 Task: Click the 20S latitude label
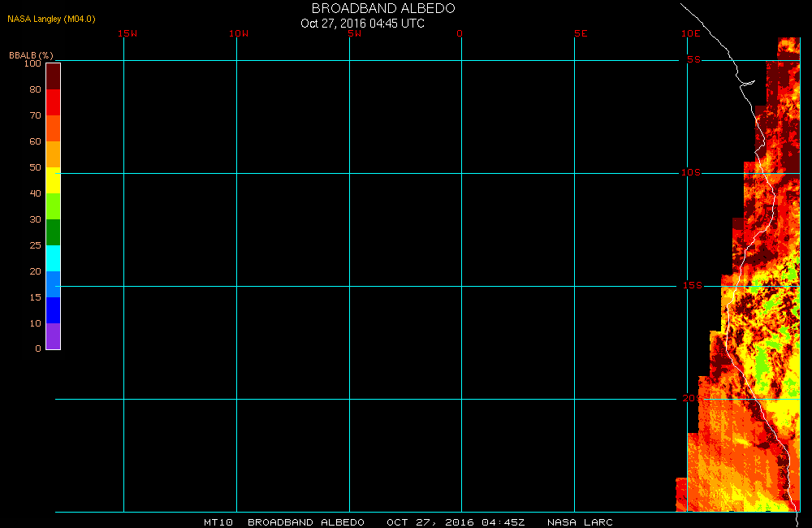pyautogui.click(x=693, y=399)
